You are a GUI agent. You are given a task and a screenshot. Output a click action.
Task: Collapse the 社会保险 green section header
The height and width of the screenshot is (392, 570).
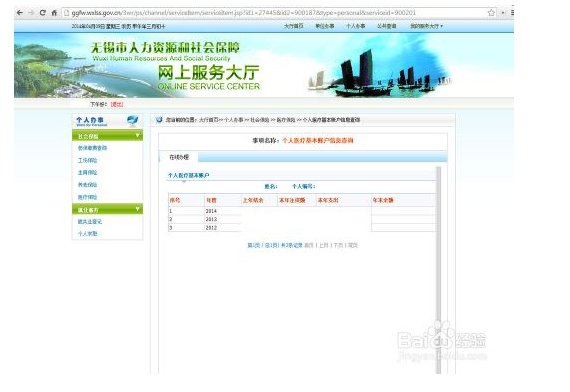pyautogui.click(x=108, y=136)
